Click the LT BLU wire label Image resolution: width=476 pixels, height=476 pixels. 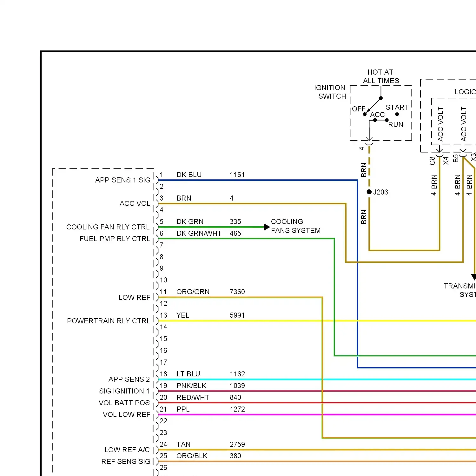point(188,374)
